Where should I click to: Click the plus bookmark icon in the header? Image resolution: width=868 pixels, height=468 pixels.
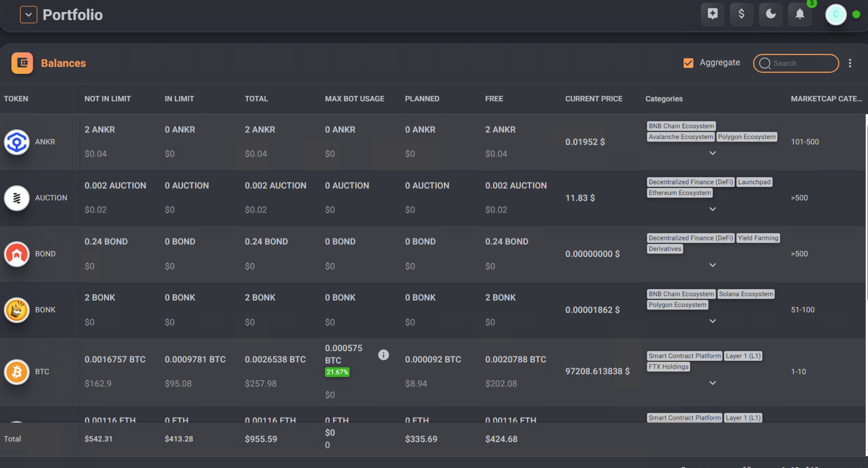(712, 14)
